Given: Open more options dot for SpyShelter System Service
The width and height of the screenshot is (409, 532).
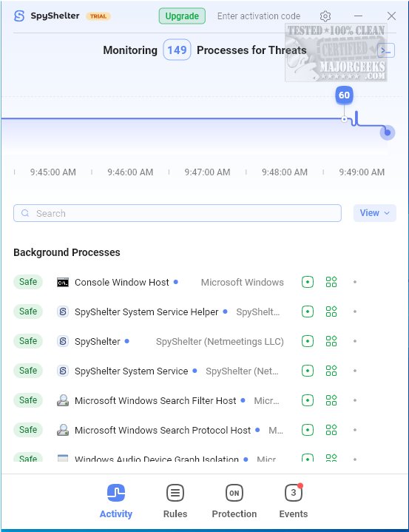Looking at the screenshot, I should coord(355,371).
